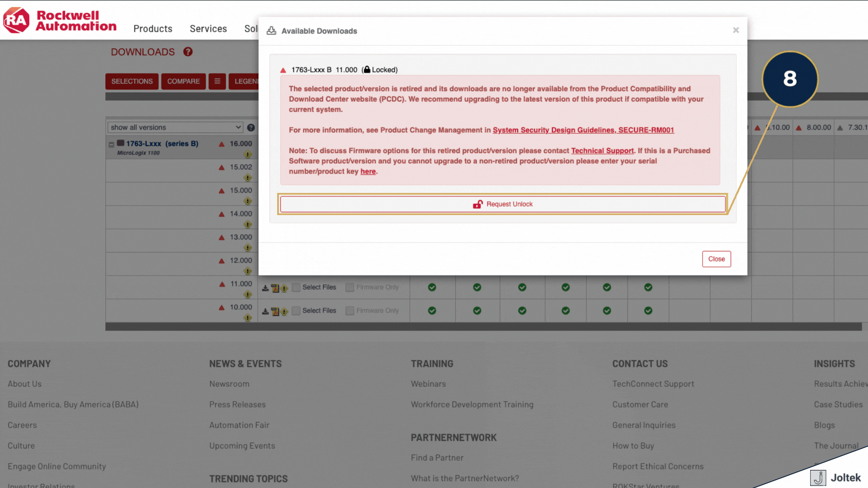Click the help icon next to DOWNLOADS
The image size is (868, 488).
(x=188, y=52)
